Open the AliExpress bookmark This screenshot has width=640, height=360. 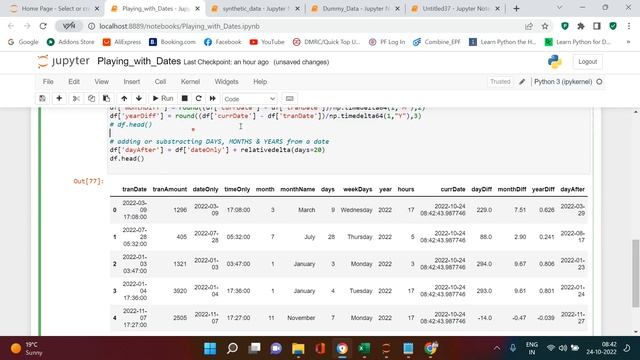122,42
